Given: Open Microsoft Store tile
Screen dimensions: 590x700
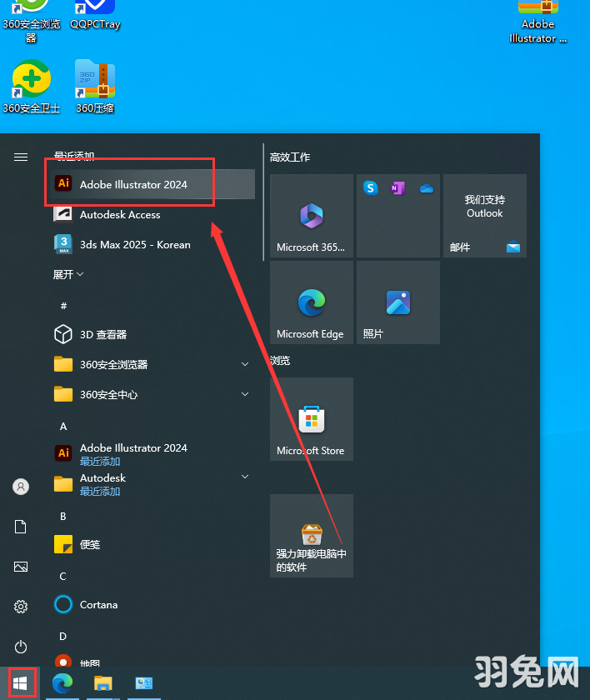Looking at the screenshot, I should (312, 418).
